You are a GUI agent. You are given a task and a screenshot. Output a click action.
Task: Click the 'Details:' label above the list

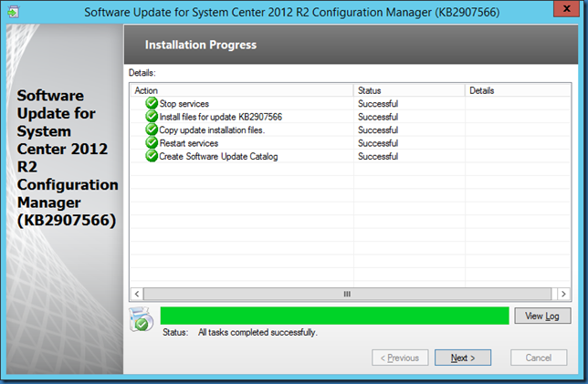tap(142, 73)
